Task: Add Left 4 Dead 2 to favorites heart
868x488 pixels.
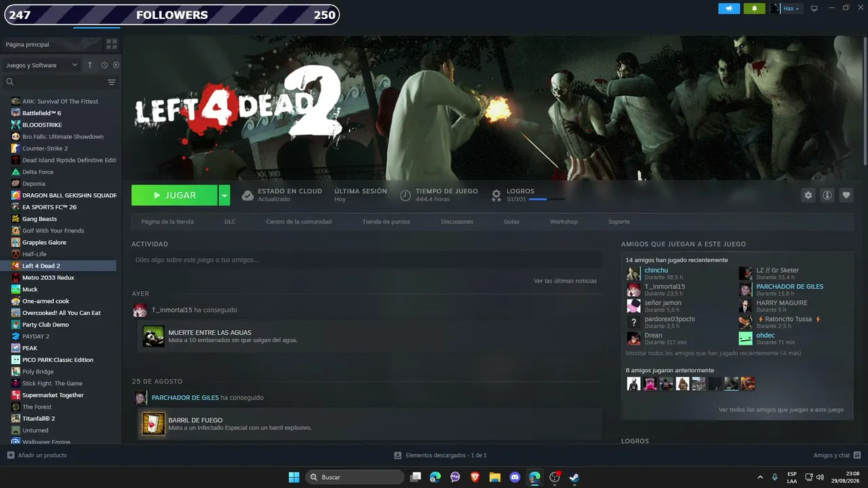Action: pos(846,195)
